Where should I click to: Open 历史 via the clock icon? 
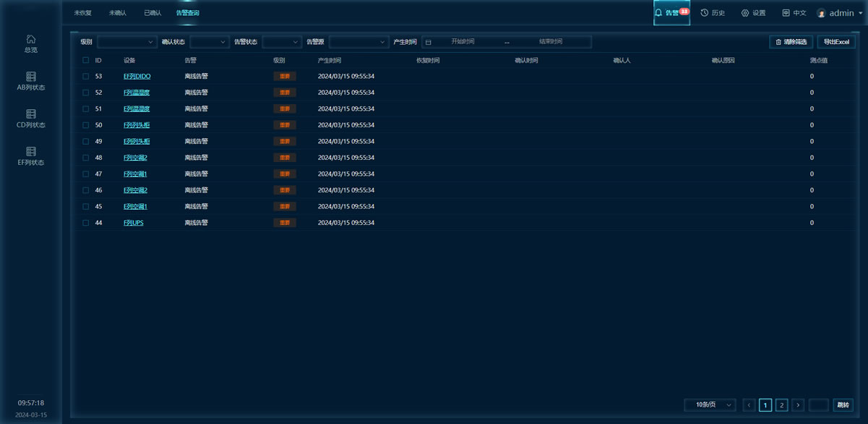(705, 13)
